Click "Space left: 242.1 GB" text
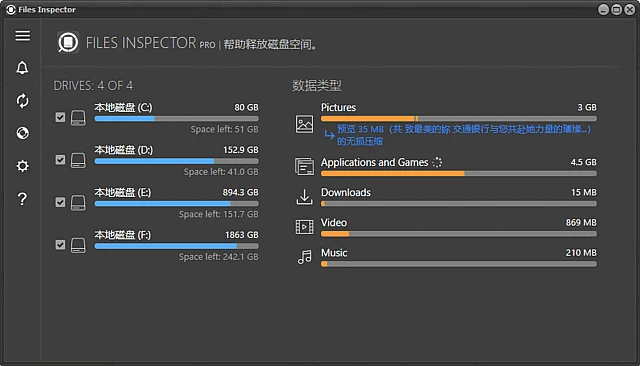Screen dimensions: 640x366 (218, 257)
